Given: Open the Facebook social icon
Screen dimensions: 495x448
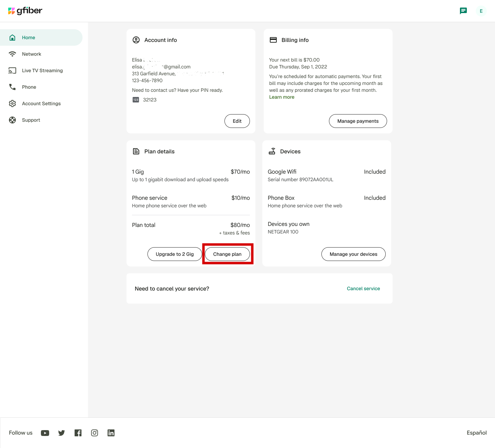Looking at the screenshot, I should [78, 433].
